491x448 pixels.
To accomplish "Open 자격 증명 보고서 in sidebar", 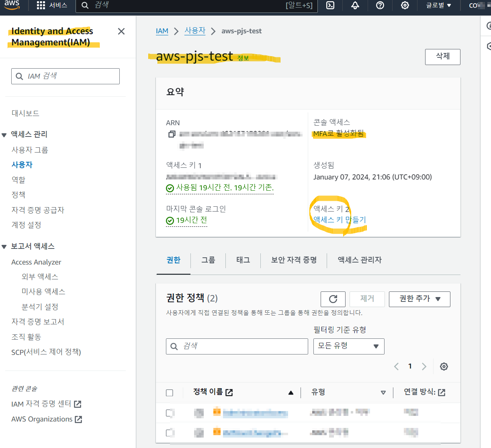I will [38, 322].
